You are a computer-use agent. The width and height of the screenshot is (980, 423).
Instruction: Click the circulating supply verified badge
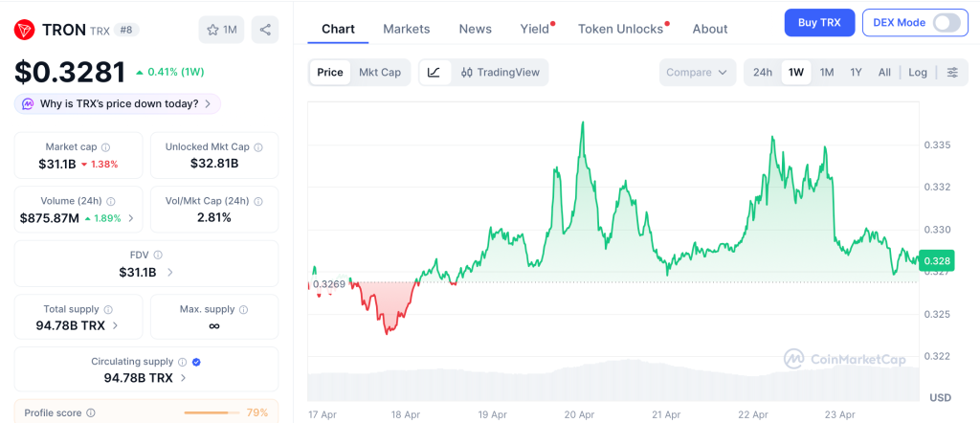[196, 362]
